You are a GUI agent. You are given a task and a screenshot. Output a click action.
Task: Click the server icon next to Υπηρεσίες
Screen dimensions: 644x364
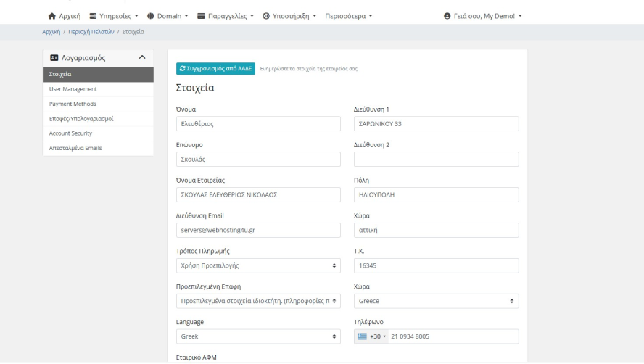[93, 16]
